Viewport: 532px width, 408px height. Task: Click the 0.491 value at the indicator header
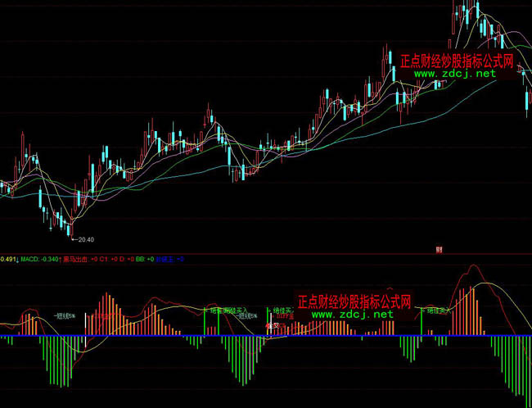coord(7,259)
